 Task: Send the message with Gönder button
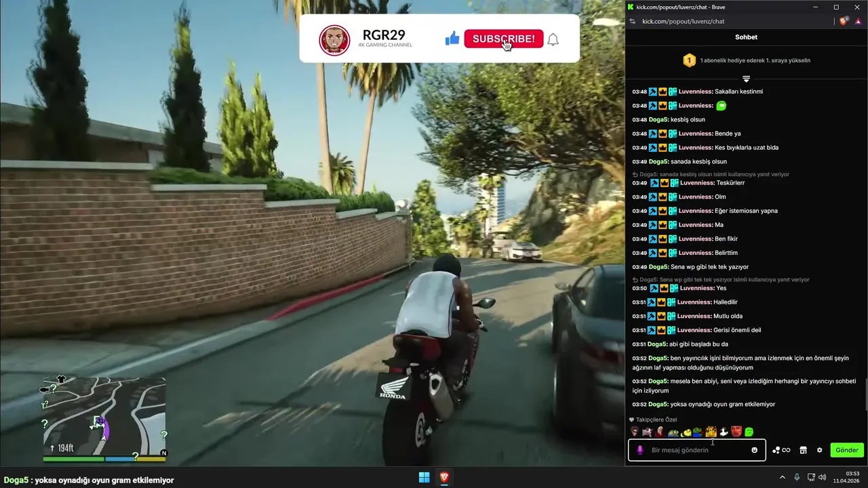tap(847, 450)
